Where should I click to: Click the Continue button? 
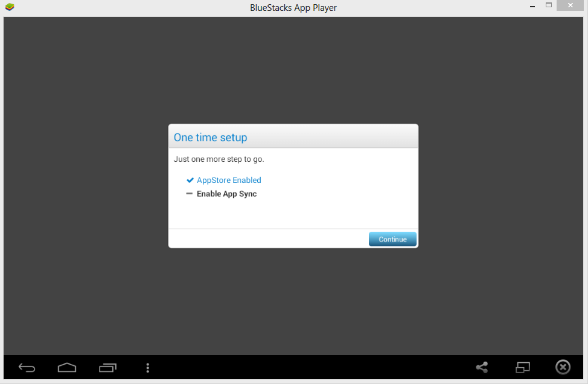[x=392, y=239]
